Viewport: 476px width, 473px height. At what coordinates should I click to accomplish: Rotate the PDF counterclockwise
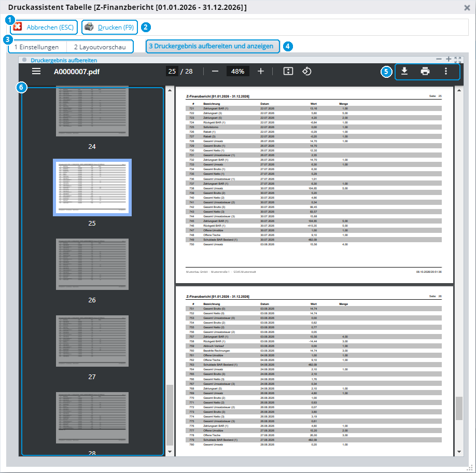pyautogui.click(x=306, y=72)
